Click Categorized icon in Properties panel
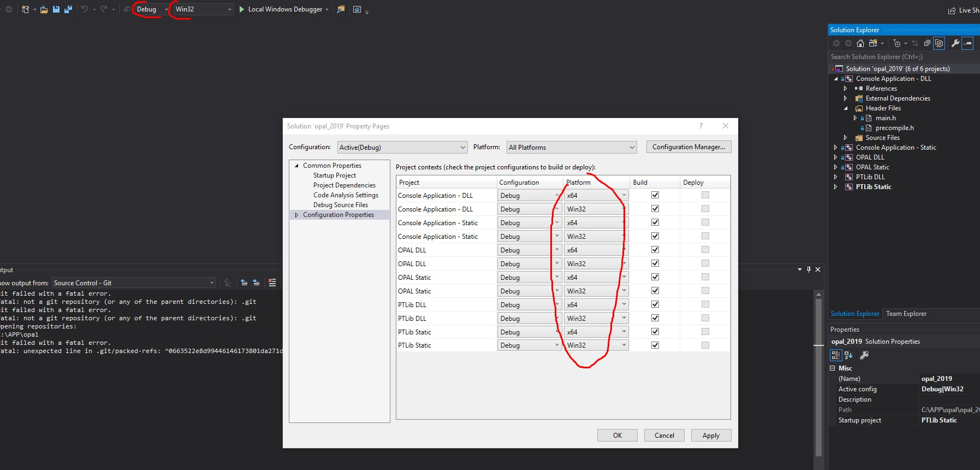Viewport: 980px width, 470px height. pyautogui.click(x=836, y=355)
